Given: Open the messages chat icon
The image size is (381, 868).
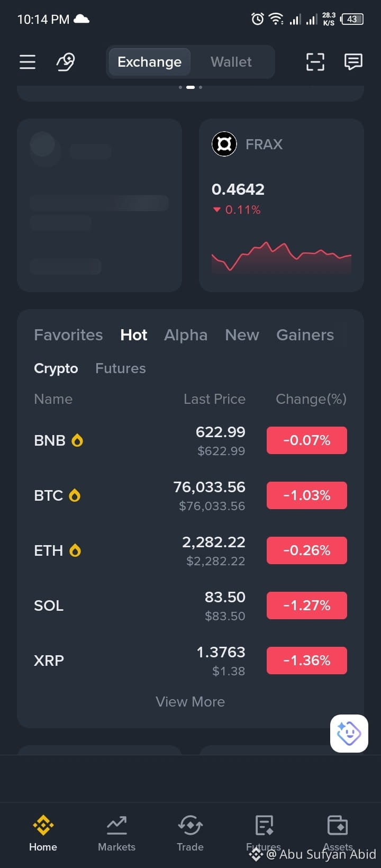Looking at the screenshot, I should pyautogui.click(x=353, y=62).
